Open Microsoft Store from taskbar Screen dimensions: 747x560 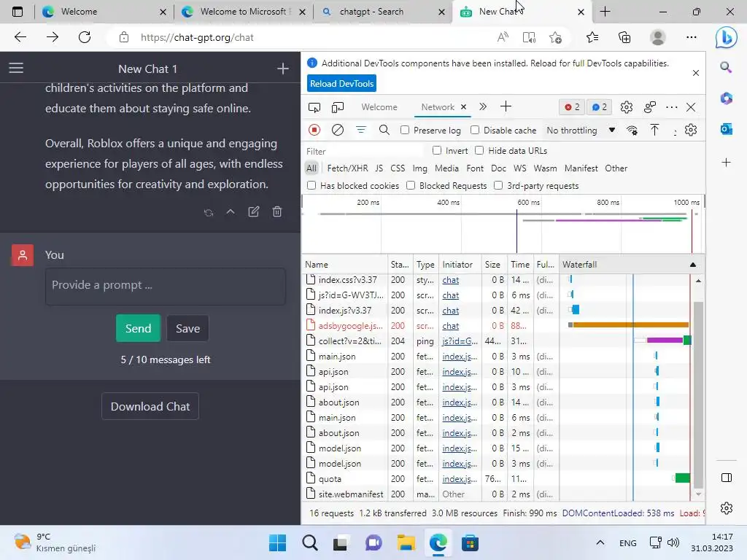(470, 542)
